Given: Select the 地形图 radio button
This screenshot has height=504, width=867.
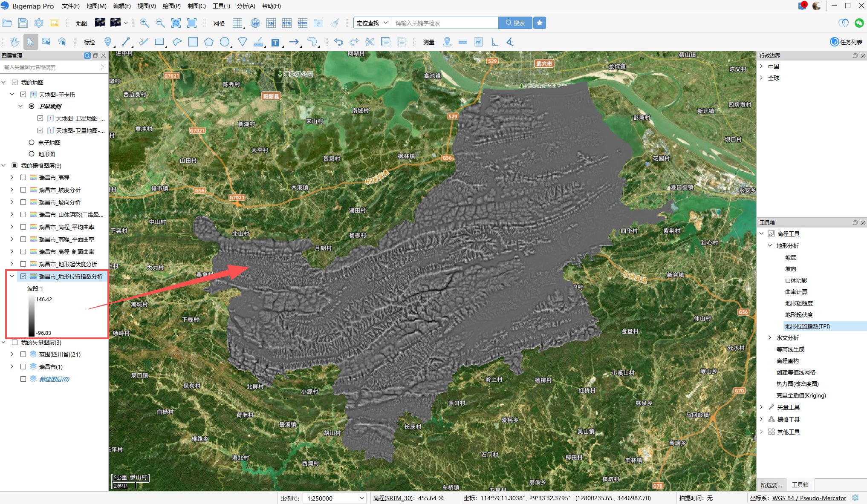Looking at the screenshot, I should pos(32,154).
